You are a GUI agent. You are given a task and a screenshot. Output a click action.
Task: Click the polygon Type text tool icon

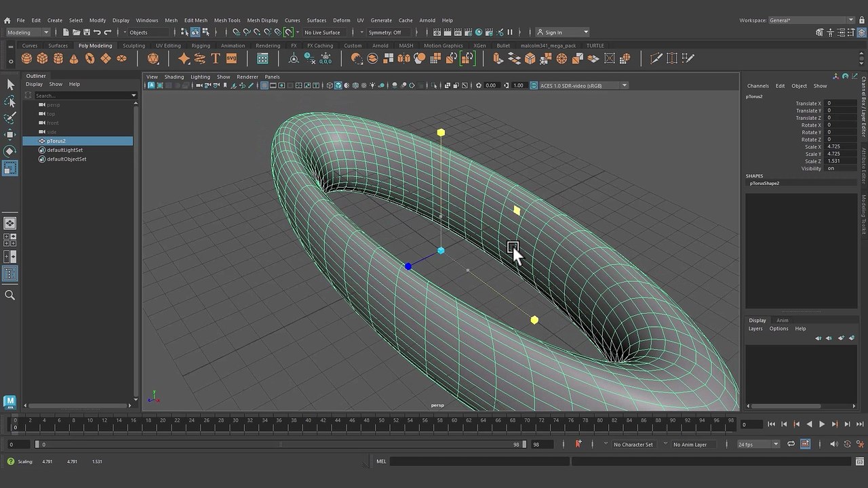pos(216,59)
